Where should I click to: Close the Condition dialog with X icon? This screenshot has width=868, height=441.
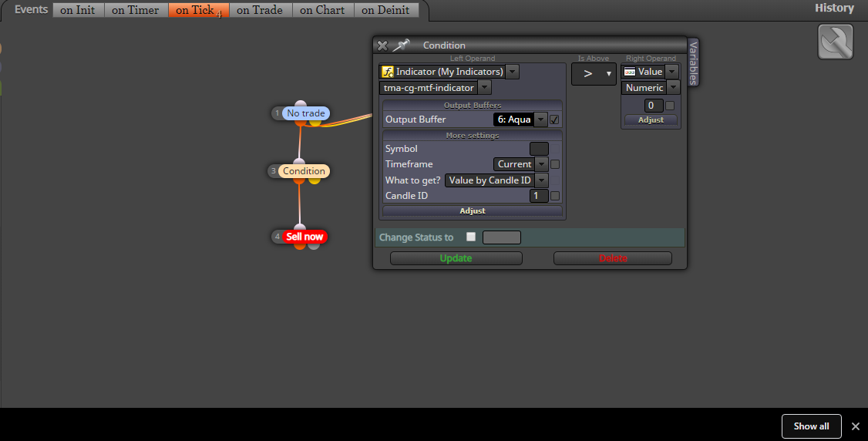[x=382, y=45]
